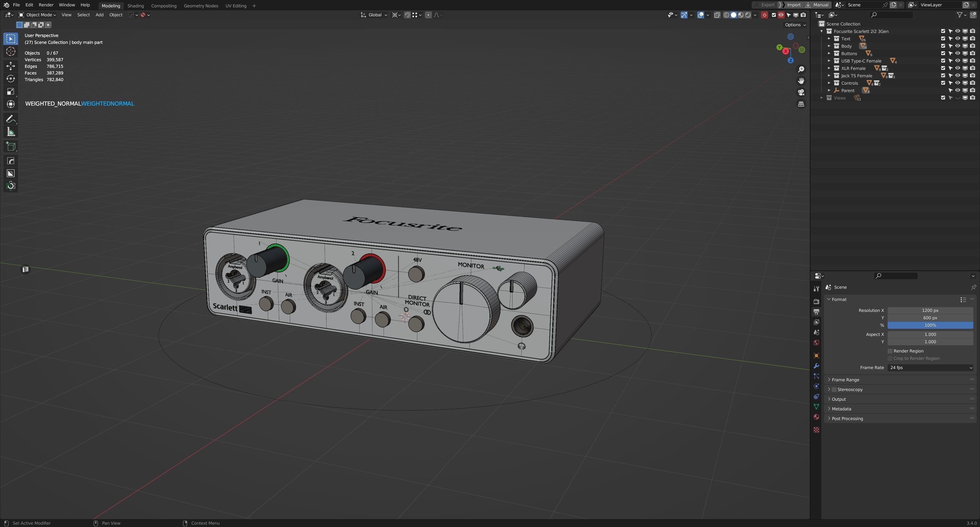This screenshot has height=527, width=980.
Task: Activate the Scale tool
Action: coord(11,91)
